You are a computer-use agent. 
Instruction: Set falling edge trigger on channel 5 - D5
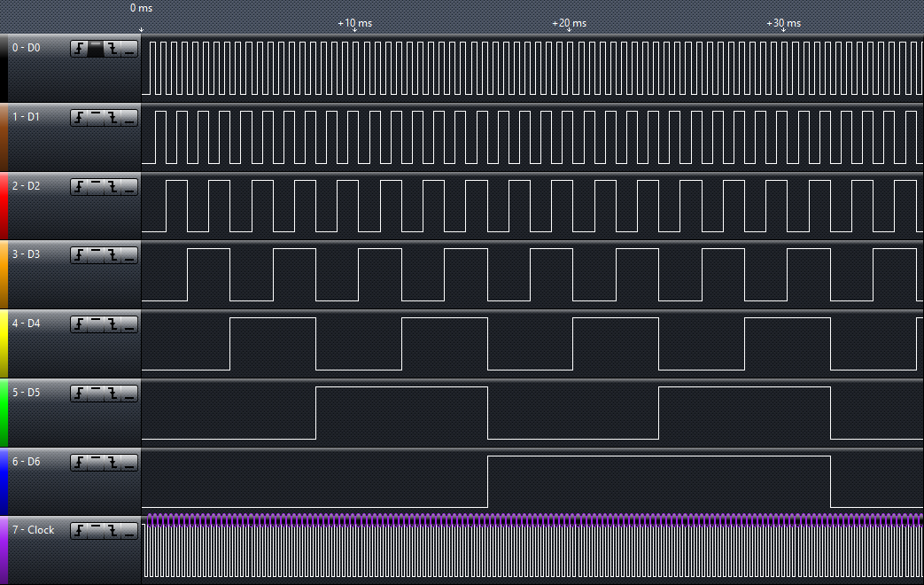(x=112, y=394)
